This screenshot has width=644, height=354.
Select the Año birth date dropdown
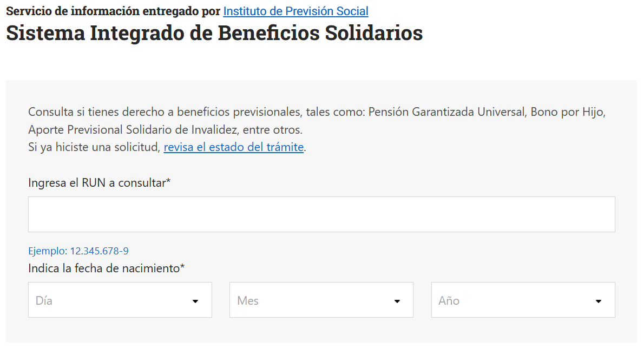coord(523,300)
